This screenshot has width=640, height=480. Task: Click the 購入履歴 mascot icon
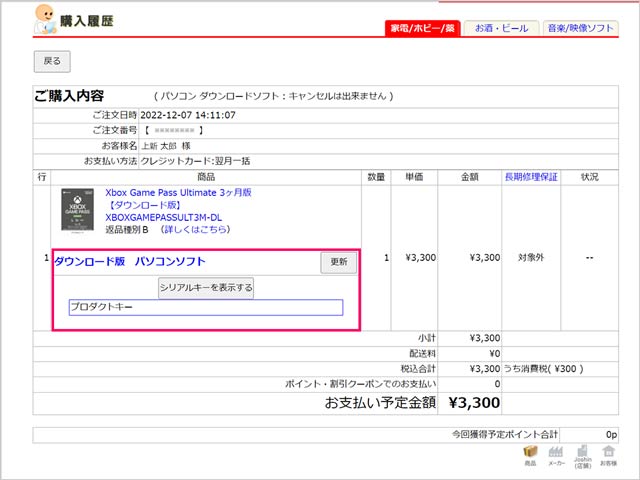point(45,19)
